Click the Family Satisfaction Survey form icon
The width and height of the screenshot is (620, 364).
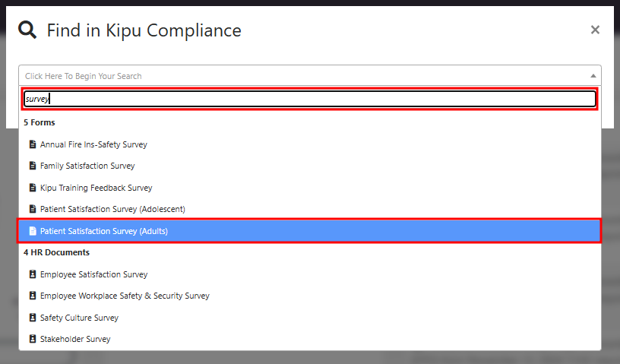coord(32,166)
